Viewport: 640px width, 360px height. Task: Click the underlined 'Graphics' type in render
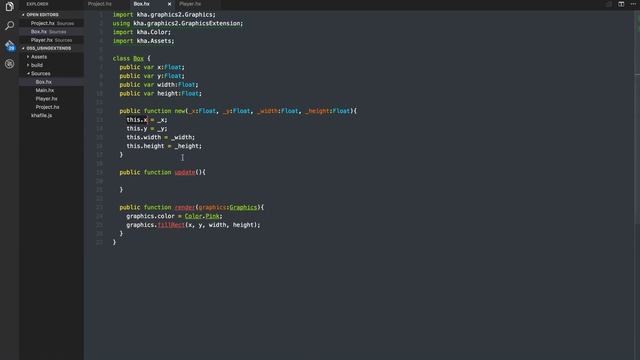pos(243,207)
